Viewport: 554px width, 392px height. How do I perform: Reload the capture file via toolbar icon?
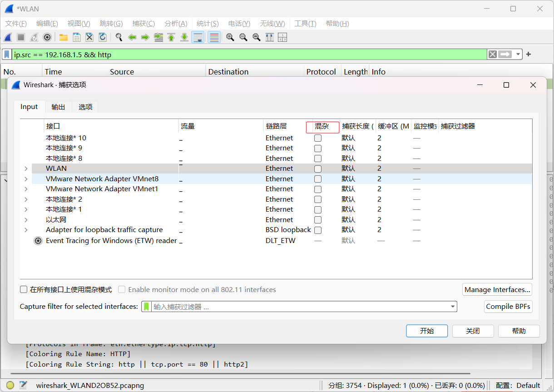[x=103, y=37]
